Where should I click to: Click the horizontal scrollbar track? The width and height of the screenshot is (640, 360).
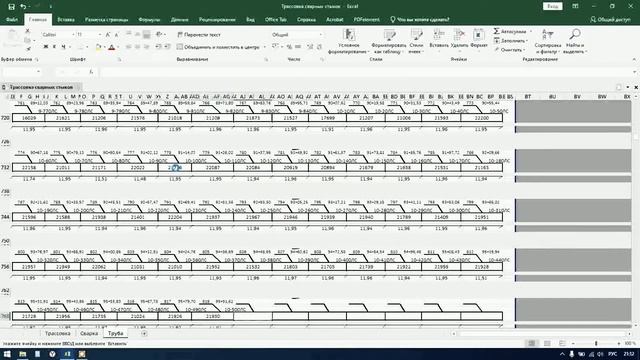click(541, 333)
